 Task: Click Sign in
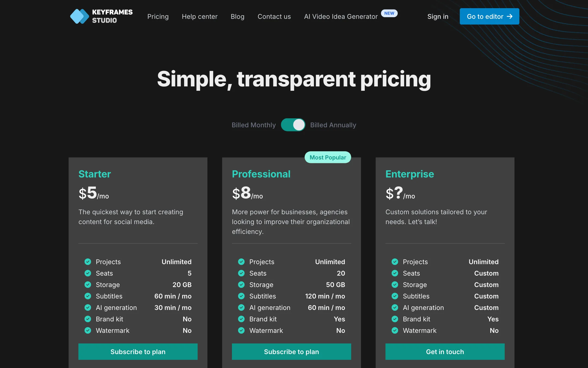pyautogui.click(x=438, y=17)
